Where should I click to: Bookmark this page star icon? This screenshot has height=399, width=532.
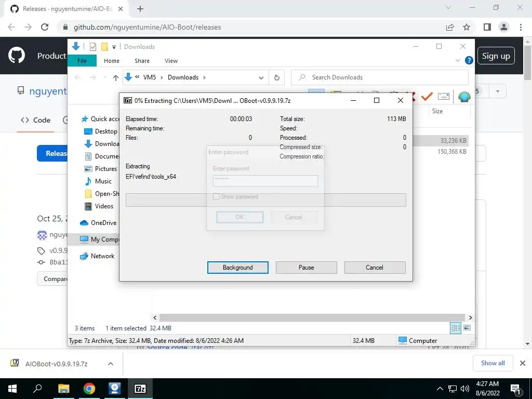pyautogui.click(x=467, y=27)
